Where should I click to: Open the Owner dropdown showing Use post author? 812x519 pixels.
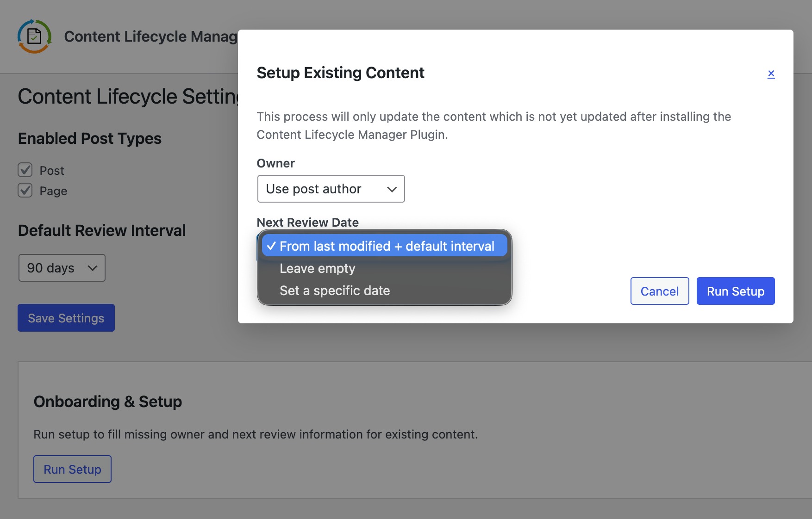pos(331,189)
